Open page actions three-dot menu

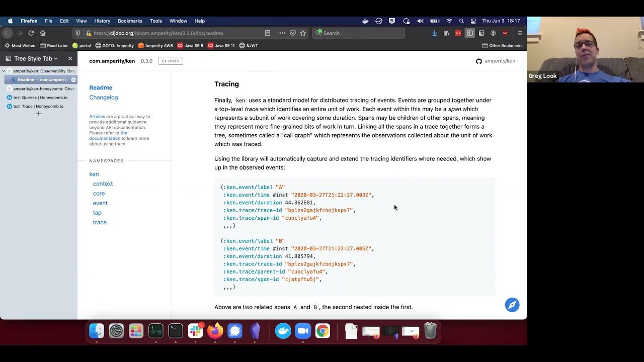282,33
